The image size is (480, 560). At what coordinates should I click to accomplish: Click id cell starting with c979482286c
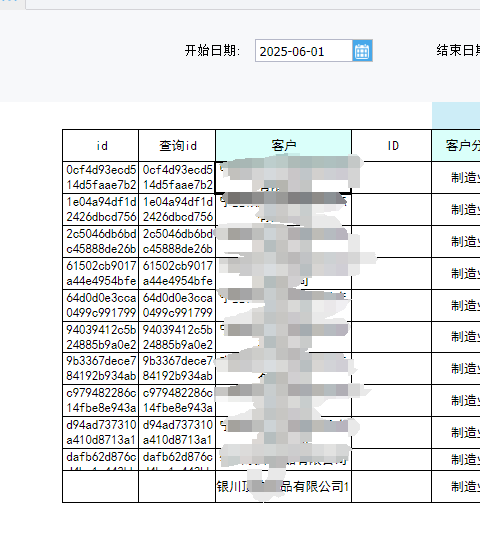(x=101, y=400)
